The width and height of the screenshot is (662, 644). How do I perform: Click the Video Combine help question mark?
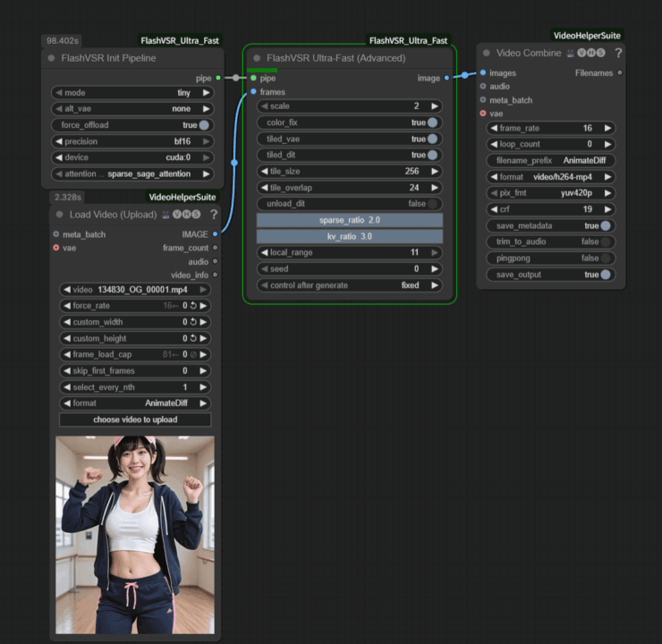click(618, 53)
